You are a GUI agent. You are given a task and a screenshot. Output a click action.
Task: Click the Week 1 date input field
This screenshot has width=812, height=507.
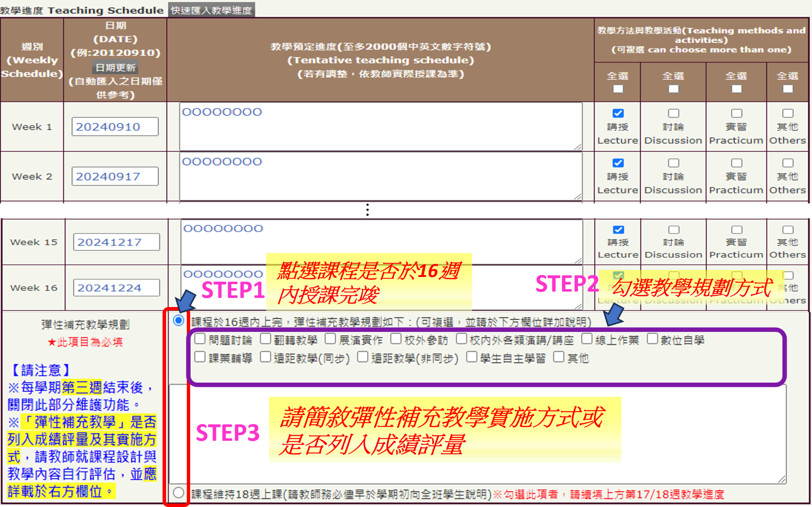click(115, 127)
